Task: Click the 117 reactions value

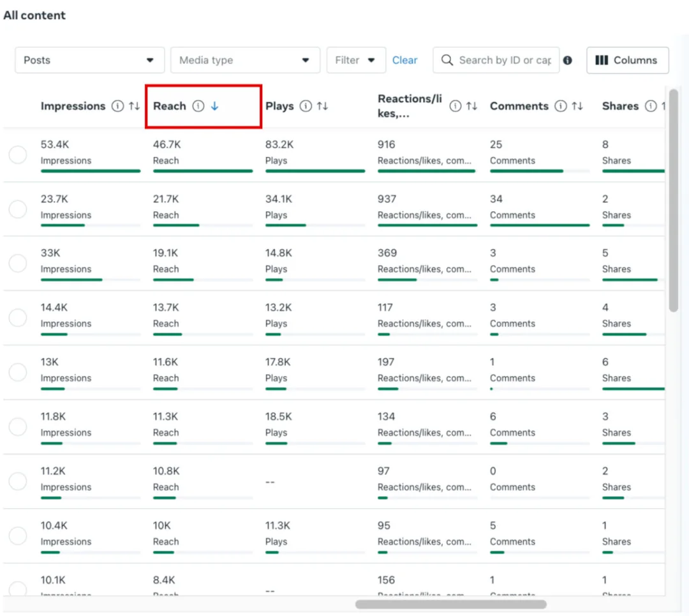Action: click(x=385, y=308)
